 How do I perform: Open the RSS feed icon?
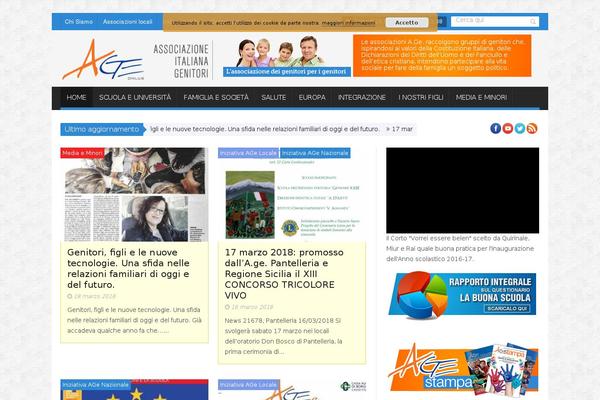click(532, 128)
